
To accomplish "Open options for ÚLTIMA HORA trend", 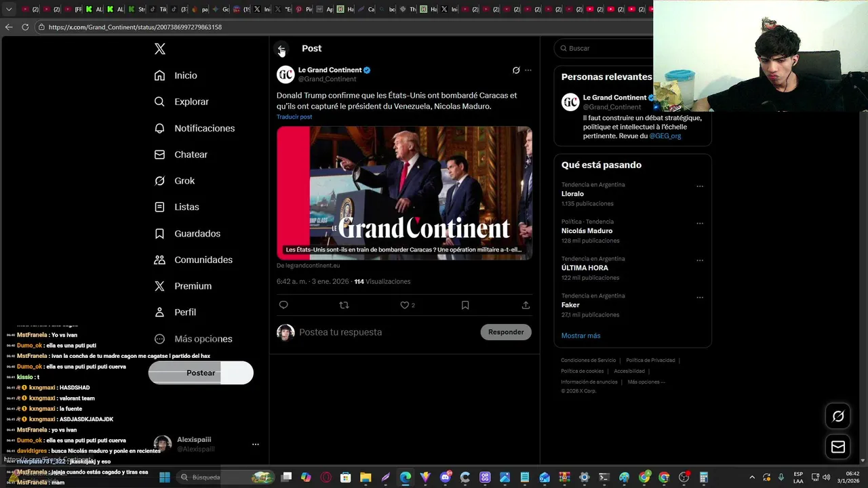I will 700,260.
